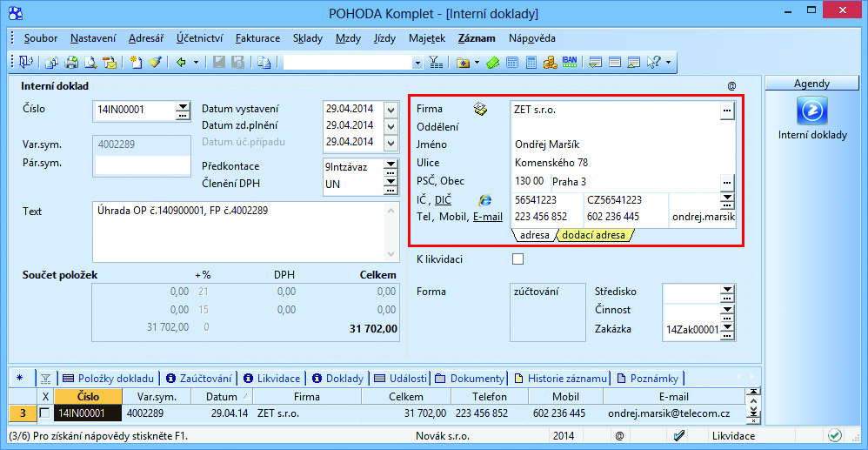Click the small filter icon in the bottom tab strip
868x450 pixels.
pyautogui.click(x=45, y=379)
